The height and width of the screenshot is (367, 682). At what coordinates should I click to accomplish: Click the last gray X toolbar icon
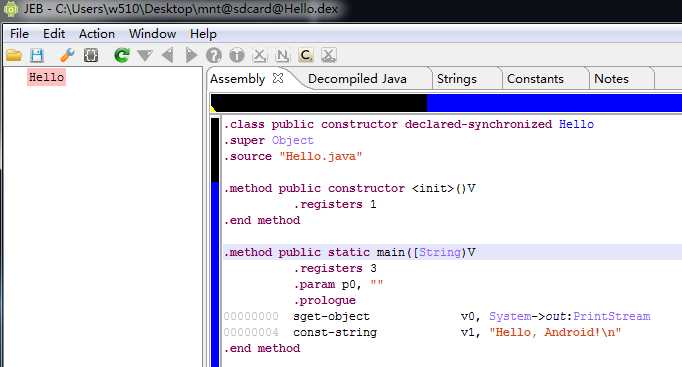[329, 55]
